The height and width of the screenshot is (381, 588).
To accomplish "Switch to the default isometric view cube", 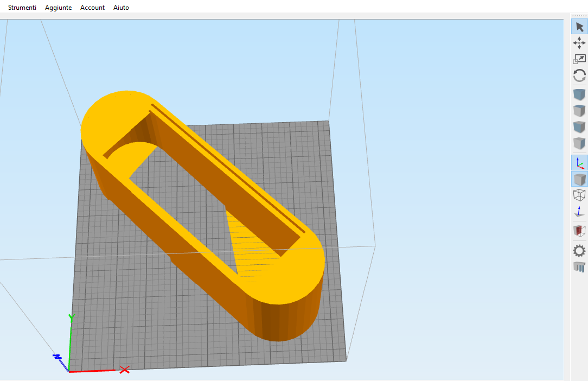I will [579, 94].
